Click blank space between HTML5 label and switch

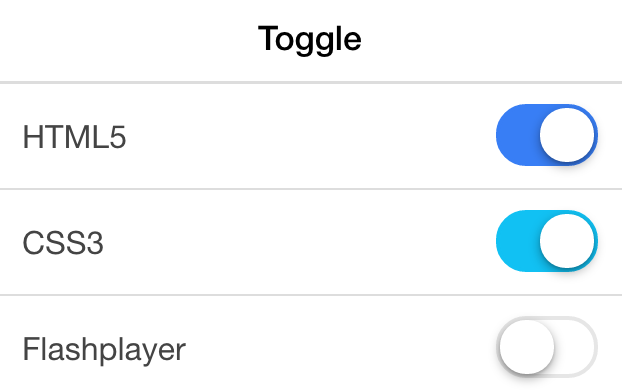coord(311,136)
